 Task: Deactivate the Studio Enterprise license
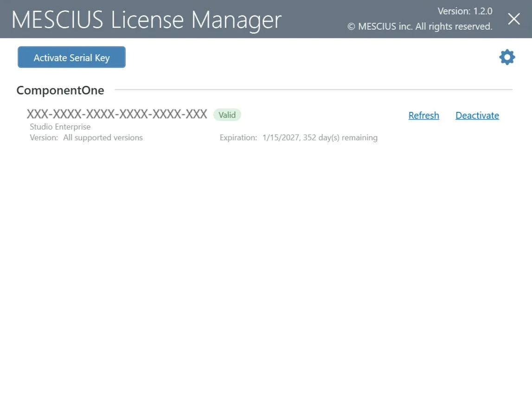[x=477, y=116]
